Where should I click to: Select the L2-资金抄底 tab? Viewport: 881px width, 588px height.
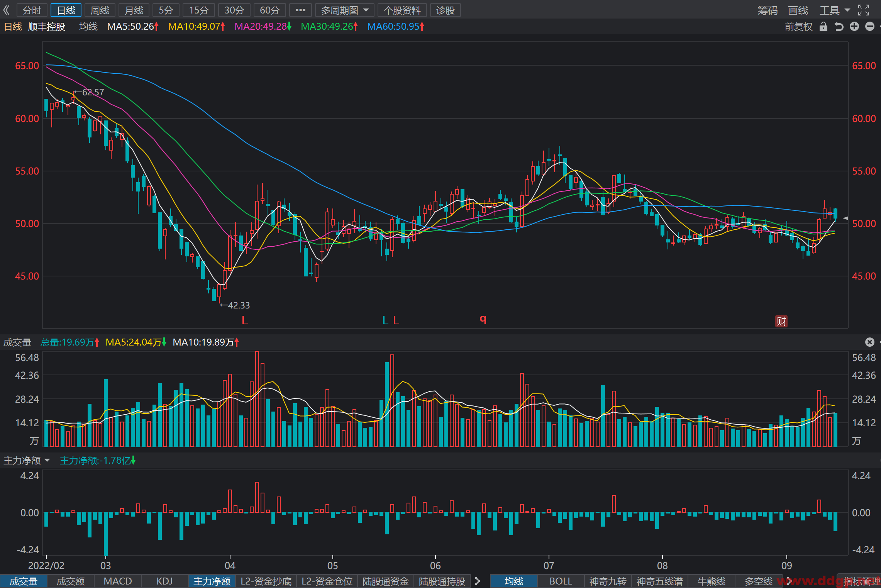click(x=266, y=581)
